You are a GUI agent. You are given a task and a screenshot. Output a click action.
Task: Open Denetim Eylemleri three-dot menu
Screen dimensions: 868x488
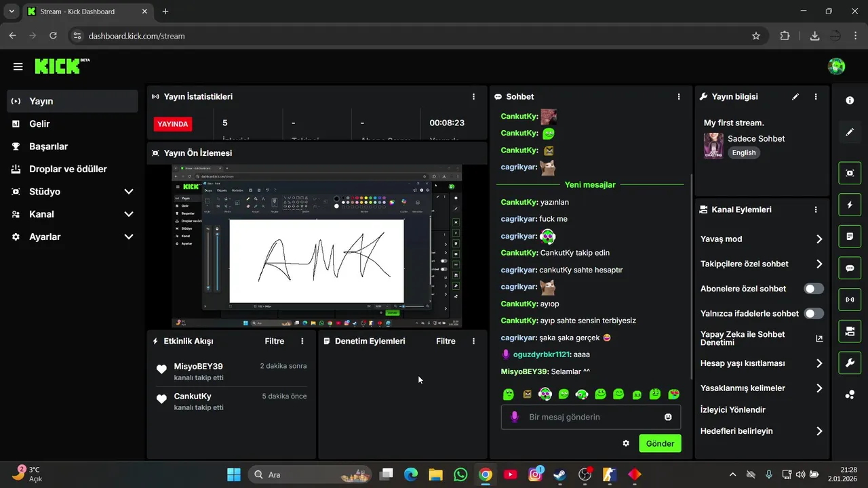(473, 341)
